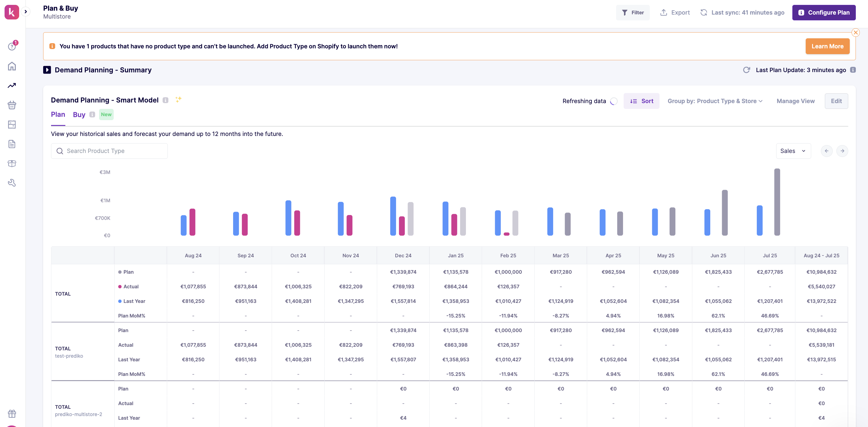The width and height of the screenshot is (868, 427).
Task: Select the Plan tab
Action: (x=58, y=115)
